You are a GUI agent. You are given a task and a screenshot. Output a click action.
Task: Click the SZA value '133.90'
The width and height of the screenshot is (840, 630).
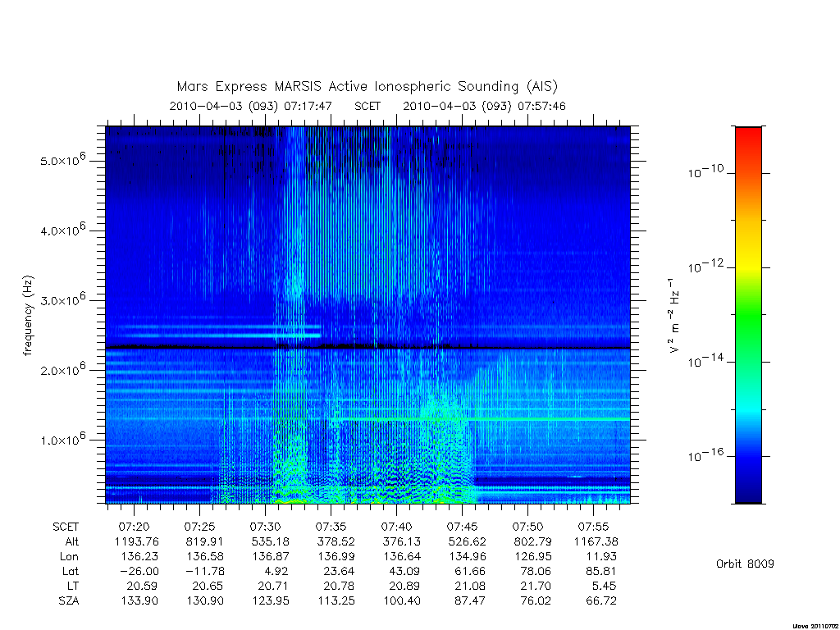139,600
